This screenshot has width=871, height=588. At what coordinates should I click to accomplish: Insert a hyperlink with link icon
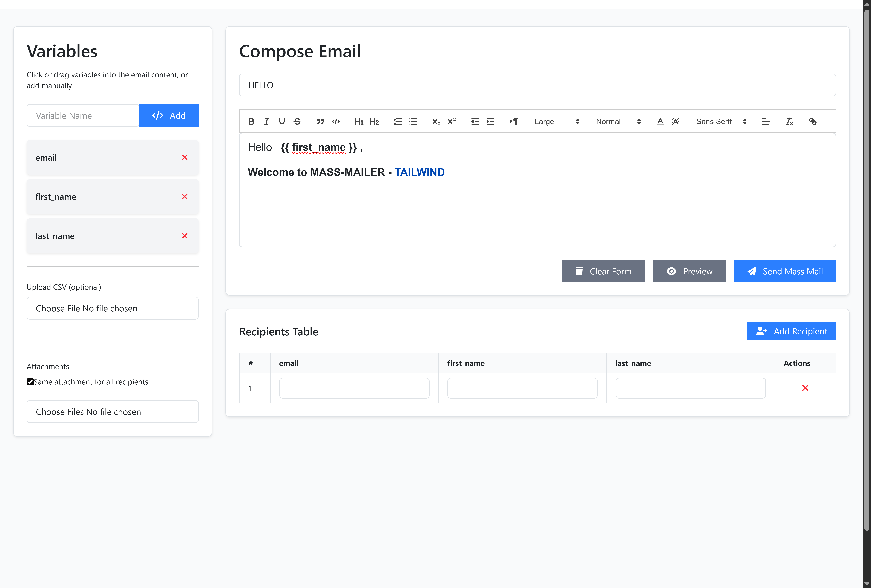[x=812, y=121]
